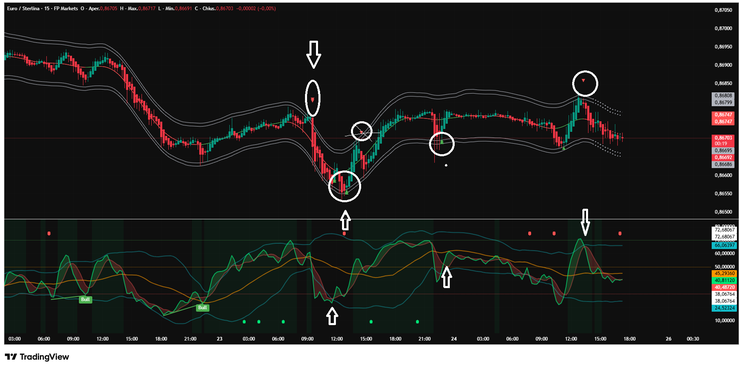Image resolution: width=743 pixels, height=367 pixels.
Task: Click the gray 0,86686 price label
Action: click(x=723, y=164)
